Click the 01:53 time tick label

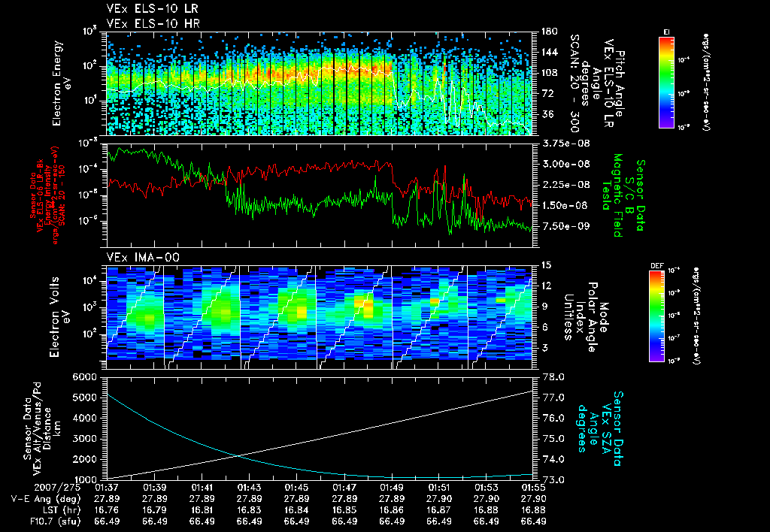[x=487, y=488]
